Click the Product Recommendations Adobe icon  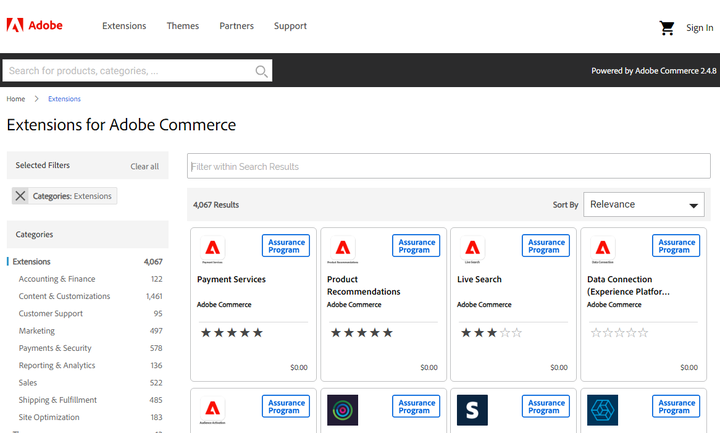point(343,248)
